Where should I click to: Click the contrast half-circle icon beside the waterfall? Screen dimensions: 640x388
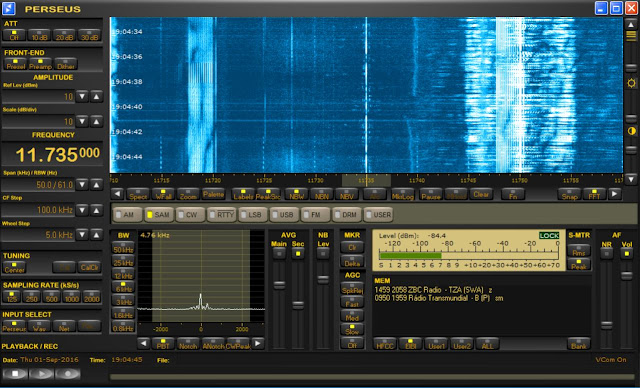[x=631, y=131]
